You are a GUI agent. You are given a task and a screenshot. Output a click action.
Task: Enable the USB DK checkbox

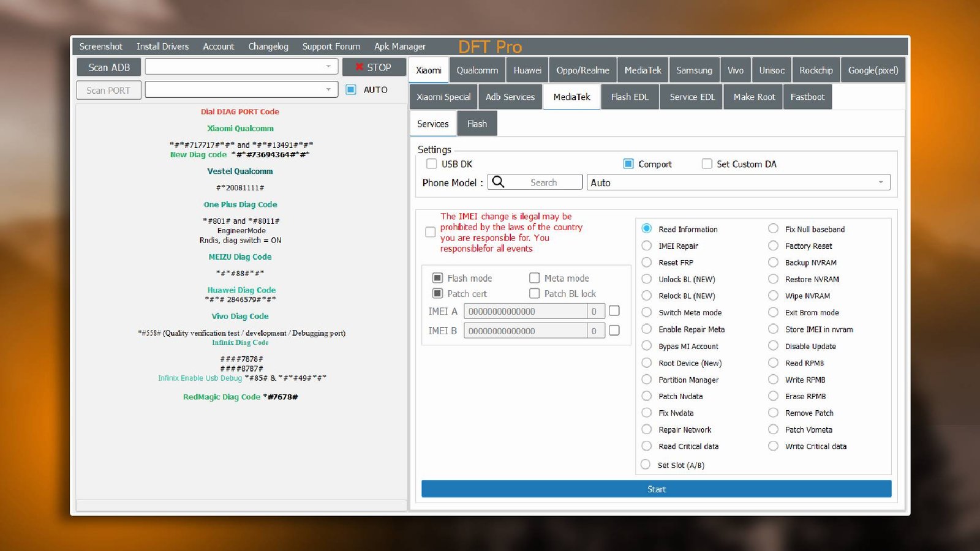[432, 164]
